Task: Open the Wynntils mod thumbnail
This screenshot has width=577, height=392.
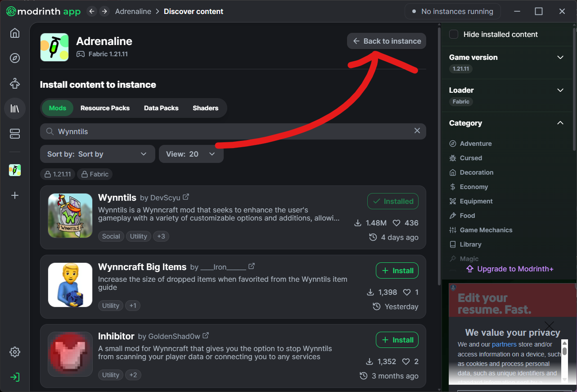Action: [x=70, y=216]
